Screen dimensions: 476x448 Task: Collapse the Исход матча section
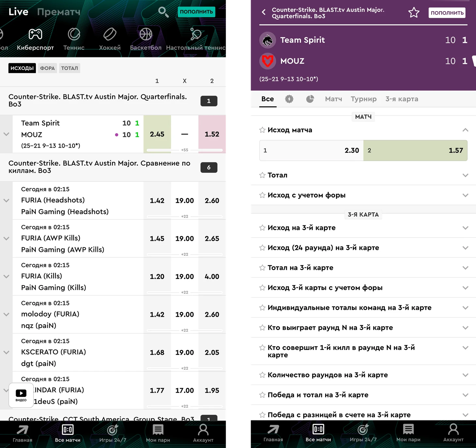coord(465,130)
